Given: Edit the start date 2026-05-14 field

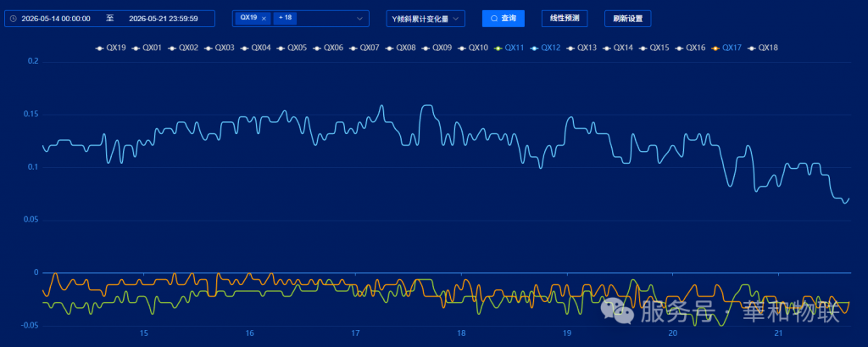Looking at the screenshot, I should coord(56,19).
